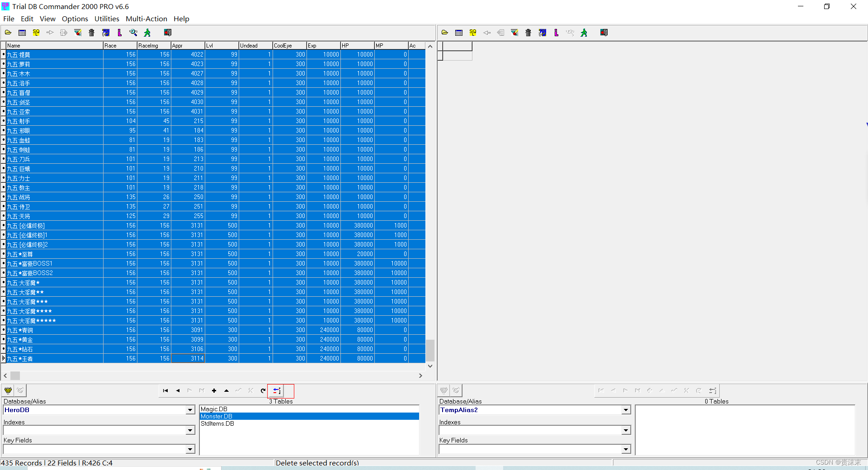868x470 pixels.
Task: Click edit record up-triangle navigator button
Action: 226,391
